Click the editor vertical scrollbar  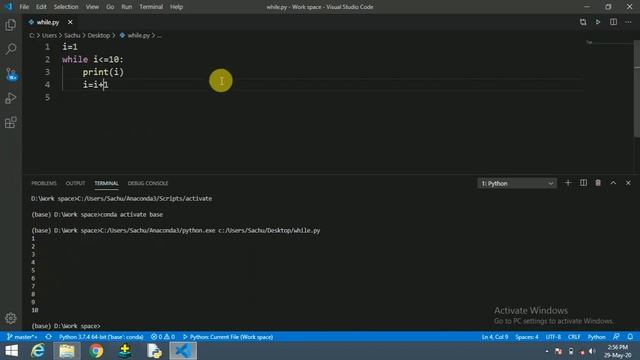click(637, 89)
